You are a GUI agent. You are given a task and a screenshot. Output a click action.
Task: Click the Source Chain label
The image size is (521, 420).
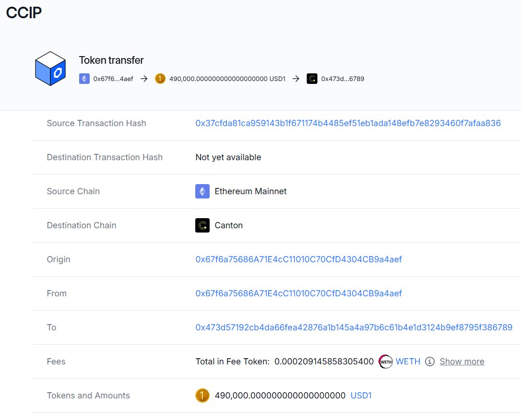[73, 191]
